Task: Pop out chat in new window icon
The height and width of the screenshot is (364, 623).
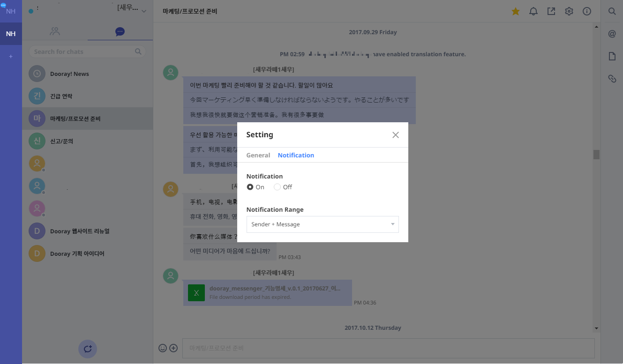Action: point(551,11)
